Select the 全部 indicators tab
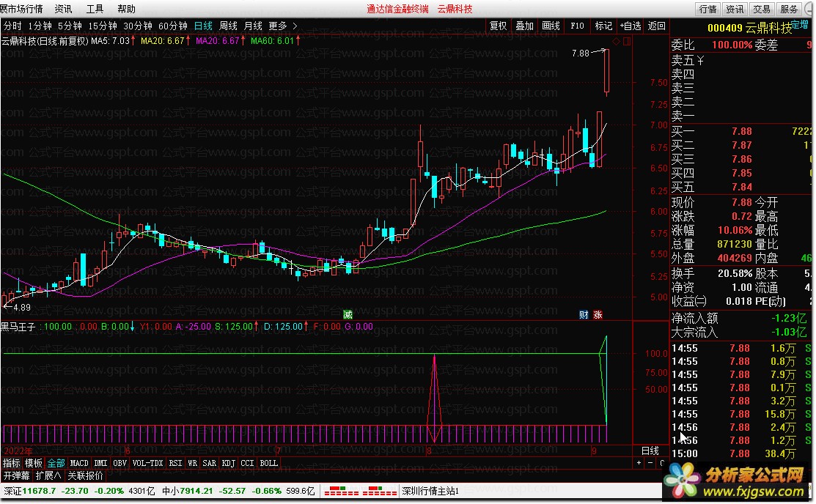Image resolution: width=816 pixels, height=504 pixels. [x=56, y=463]
